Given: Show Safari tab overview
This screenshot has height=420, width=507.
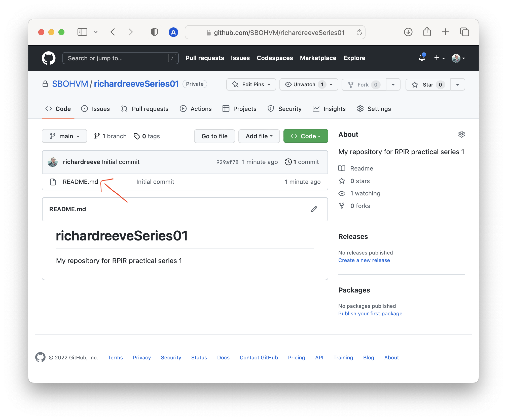Looking at the screenshot, I should 464,32.
